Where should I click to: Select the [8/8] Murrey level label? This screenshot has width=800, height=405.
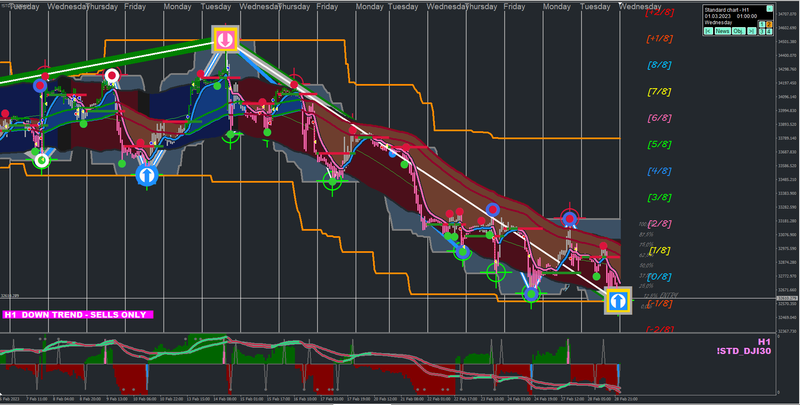[660, 65]
